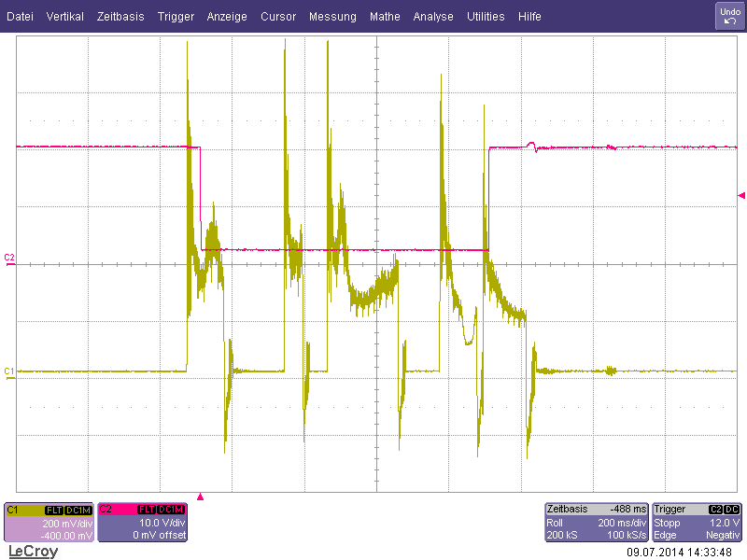
Task: Click the C2 source badge in Trigger box
Action: click(x=715, y=510)
